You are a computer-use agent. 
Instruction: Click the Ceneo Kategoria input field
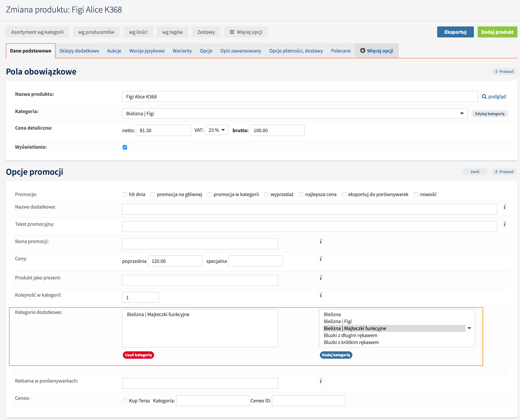tap(213, 401)
